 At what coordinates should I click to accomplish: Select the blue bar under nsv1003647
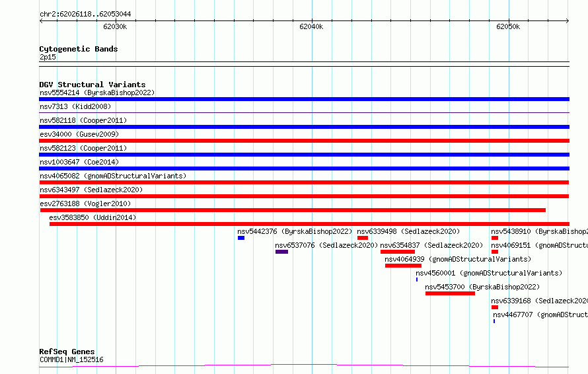304,168
